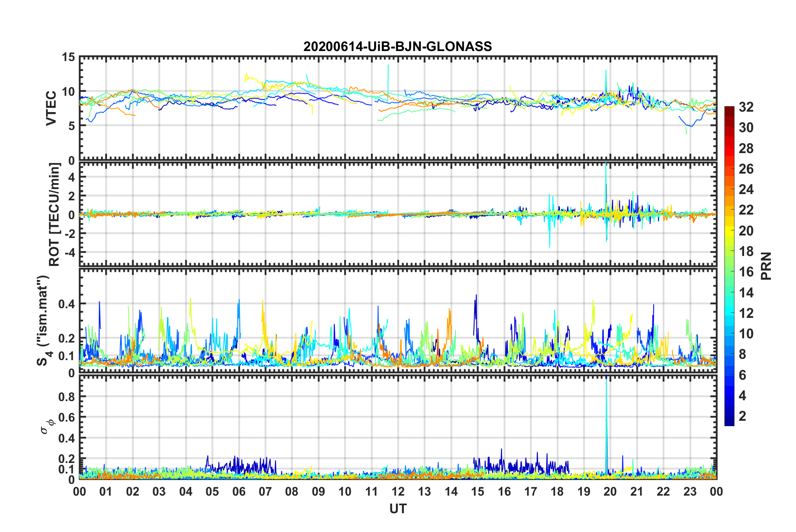Click colorbar tick value 2
796x532 pixels.
tap(742, 416)
